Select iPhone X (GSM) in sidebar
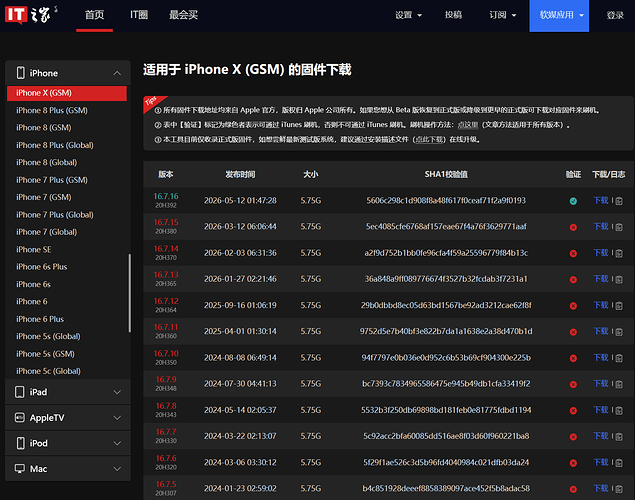The height and width of the screenshot is (500, 635). tap(67, 93)
